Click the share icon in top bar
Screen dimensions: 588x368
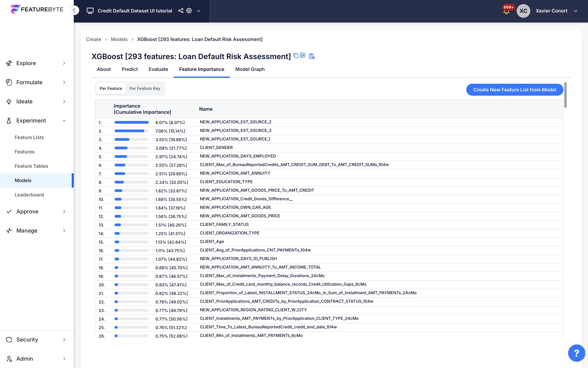coord(181,11)
